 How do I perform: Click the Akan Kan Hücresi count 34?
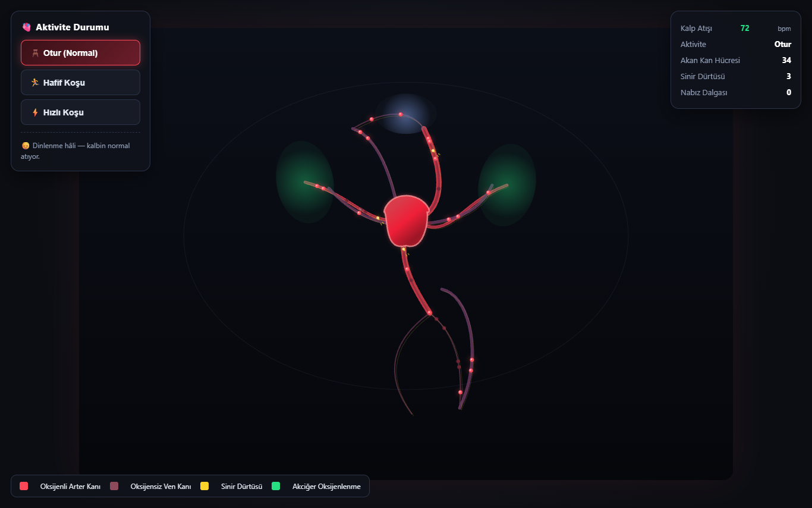tap(786, 60)
